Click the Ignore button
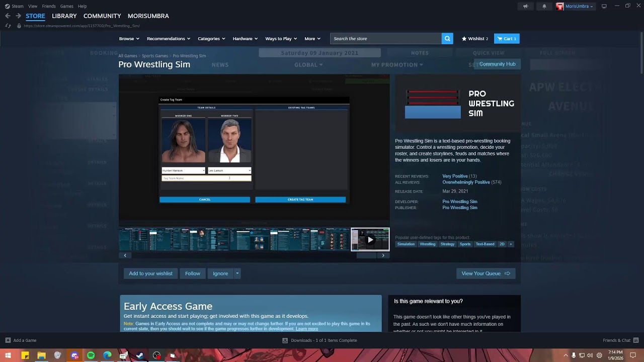644x362 pixels. click(x=220, y=274)
